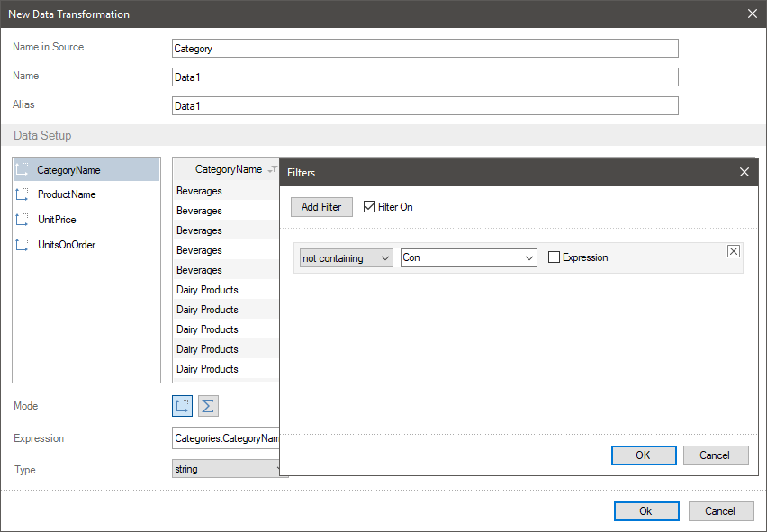Open the 'not containing' condition dropdown
Viewport: 767px width, 532px height.
(345, 258)
